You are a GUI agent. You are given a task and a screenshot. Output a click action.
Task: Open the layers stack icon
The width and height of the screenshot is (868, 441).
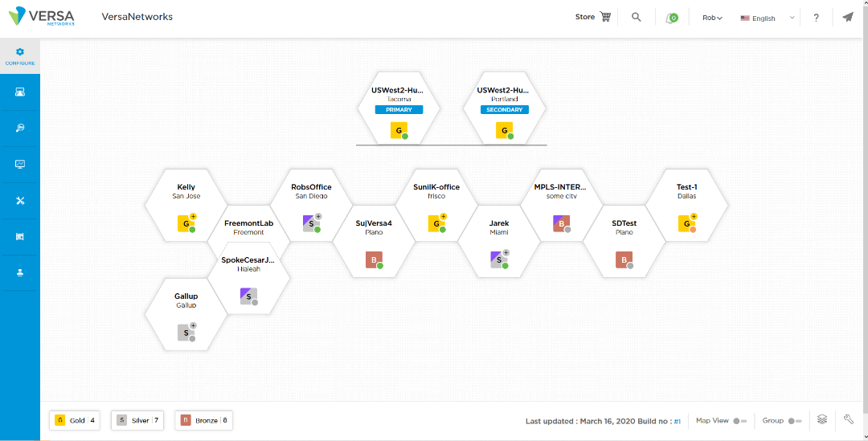[822, 419]
